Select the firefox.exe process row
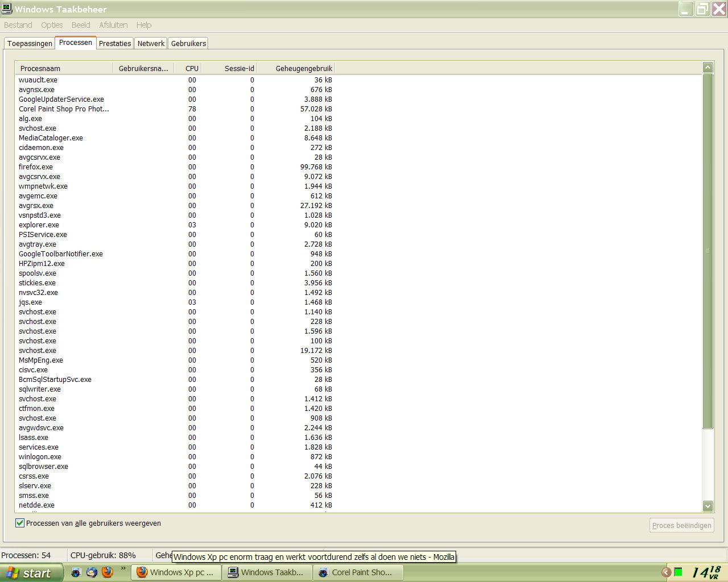The height and width of the screenshot is (582, 728). (x=175, y=167)
